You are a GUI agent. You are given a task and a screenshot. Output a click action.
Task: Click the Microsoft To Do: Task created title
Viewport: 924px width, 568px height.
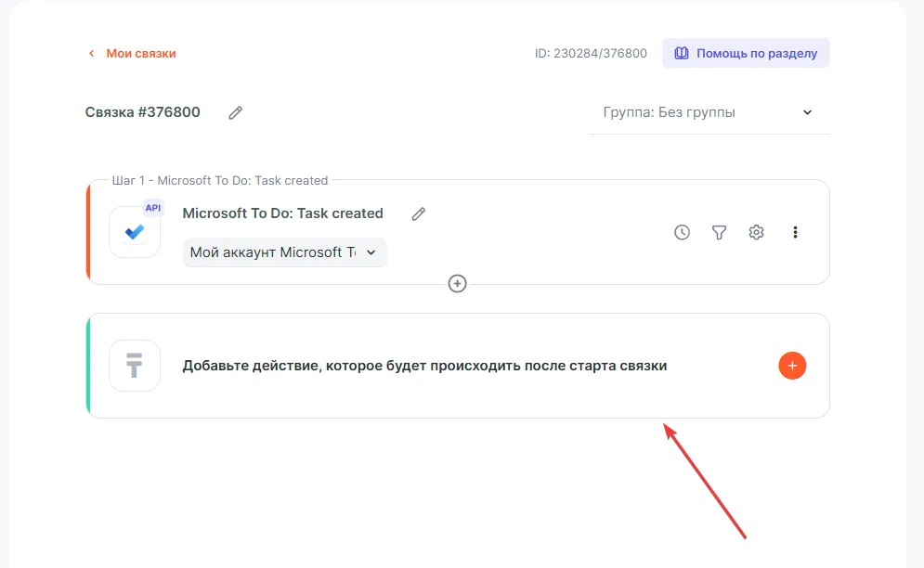tap(282, 213)
